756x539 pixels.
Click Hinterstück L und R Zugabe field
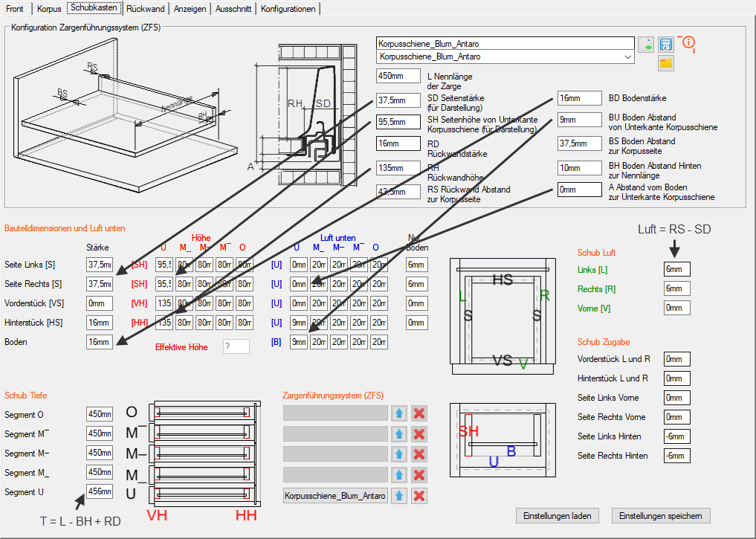click(677, 378)
